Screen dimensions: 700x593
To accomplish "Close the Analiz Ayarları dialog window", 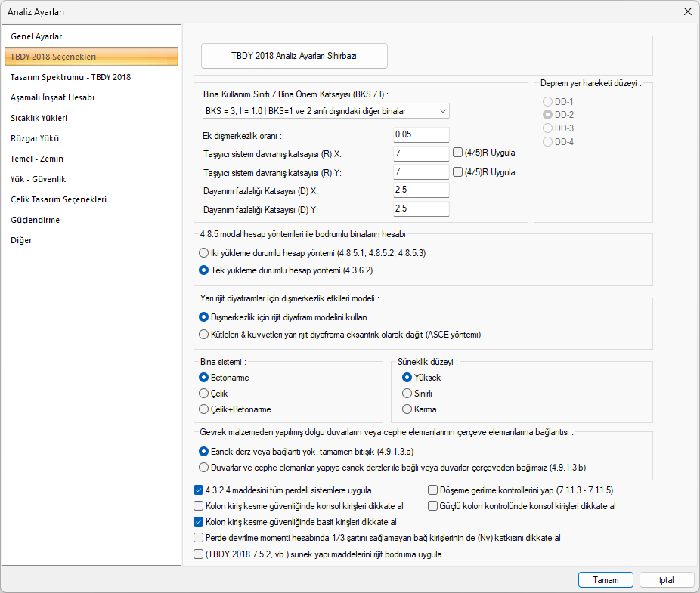I will [687, 11].
